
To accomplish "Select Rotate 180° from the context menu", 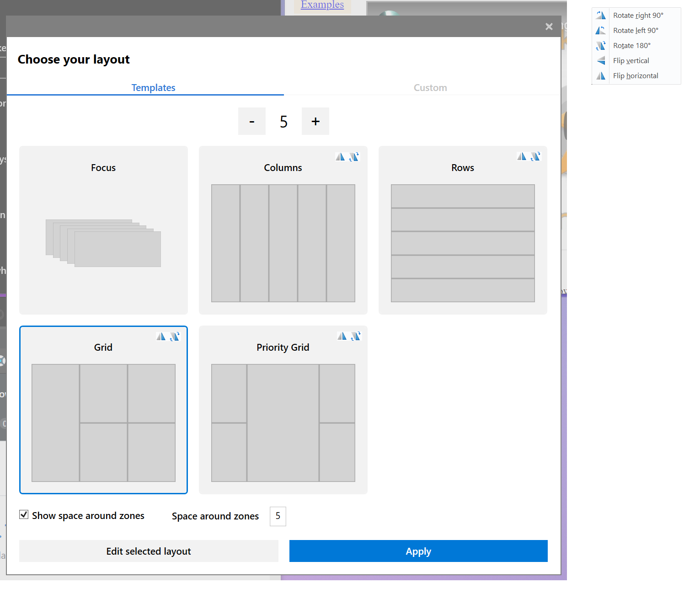I will 631,45.
